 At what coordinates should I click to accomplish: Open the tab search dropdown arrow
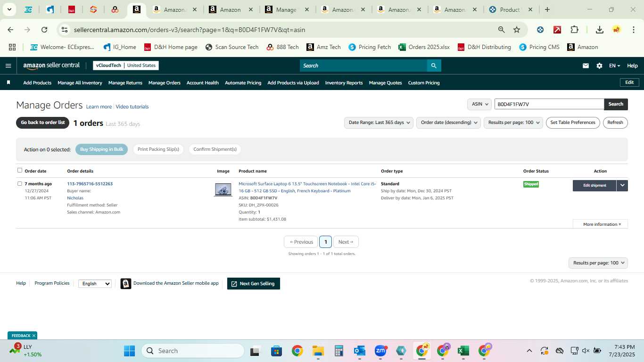(x=9, y=9)
